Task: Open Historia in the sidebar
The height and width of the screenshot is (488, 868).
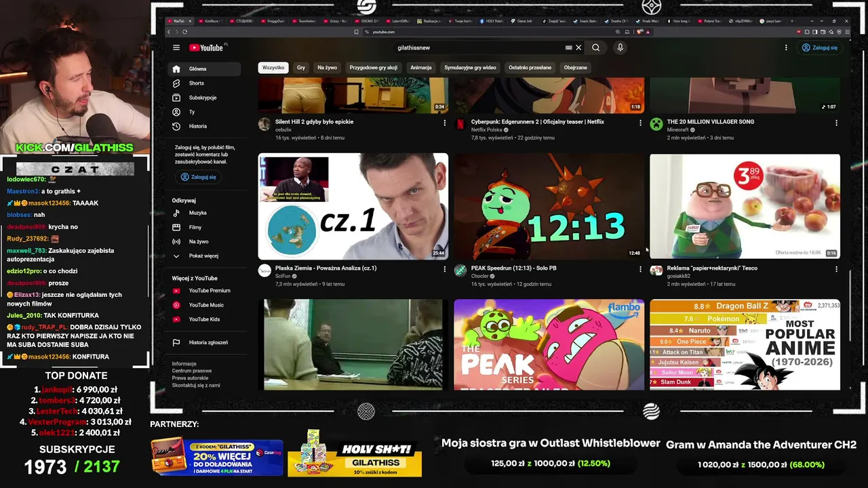Action: pos(204,126)
